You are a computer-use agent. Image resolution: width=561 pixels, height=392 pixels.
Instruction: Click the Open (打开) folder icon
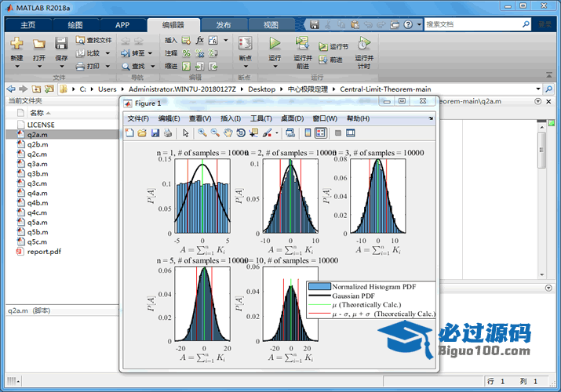39,44
